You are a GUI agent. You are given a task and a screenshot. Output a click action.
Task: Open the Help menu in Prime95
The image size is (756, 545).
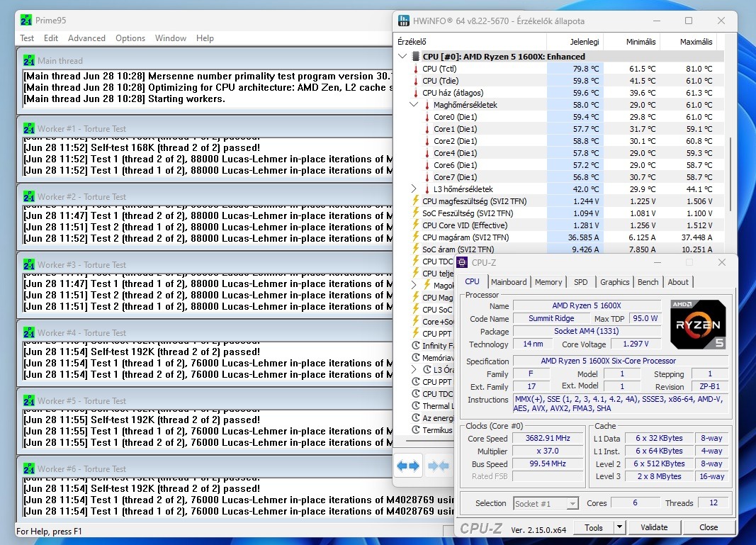(x=205, y=38)
